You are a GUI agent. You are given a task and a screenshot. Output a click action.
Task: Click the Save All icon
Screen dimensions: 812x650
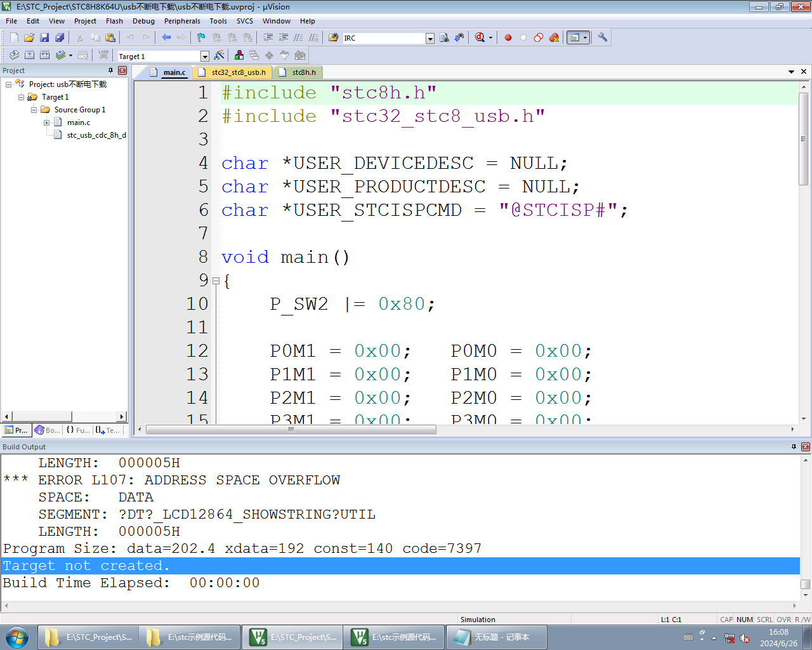60,37
